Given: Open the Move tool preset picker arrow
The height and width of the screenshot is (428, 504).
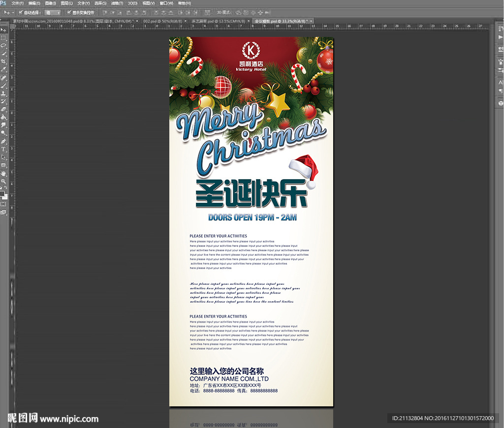Looking at the screenshot, I should 13,13.
